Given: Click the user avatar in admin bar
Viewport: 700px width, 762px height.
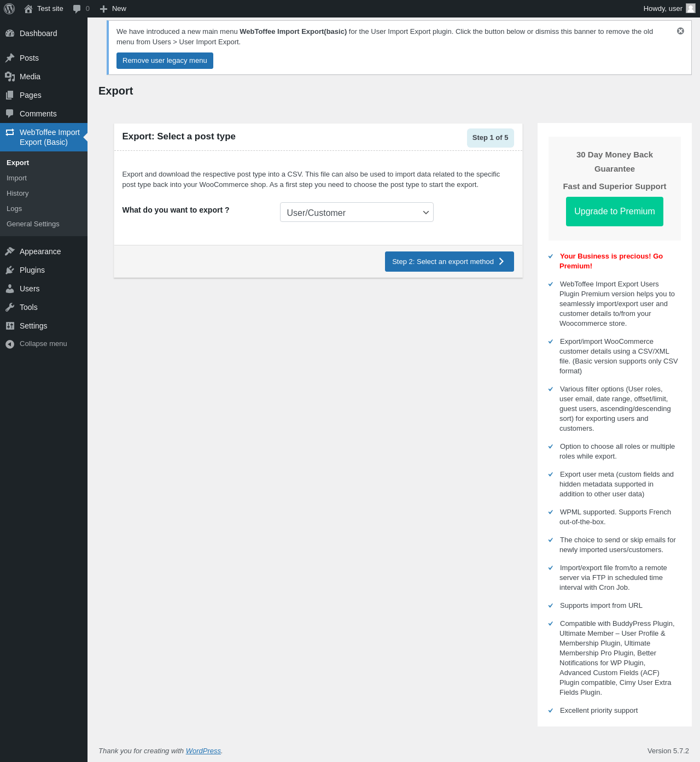Looking at the screenshot, I should pyautogui.click(x=691, y=8).
